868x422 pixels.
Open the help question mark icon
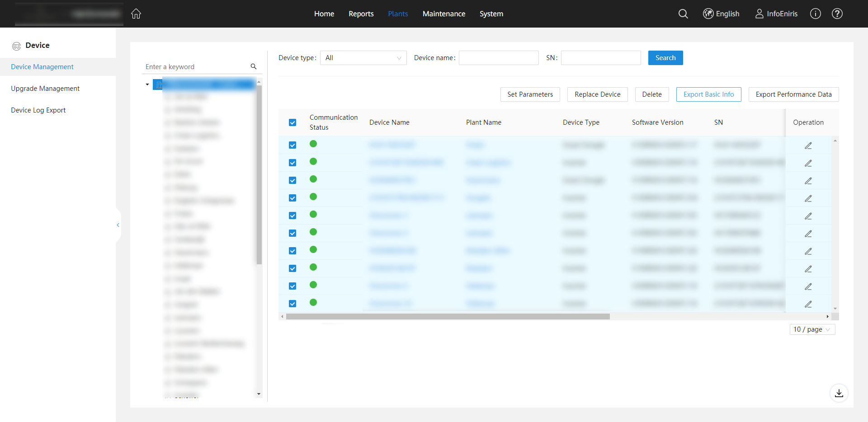(x=837, y=14)
